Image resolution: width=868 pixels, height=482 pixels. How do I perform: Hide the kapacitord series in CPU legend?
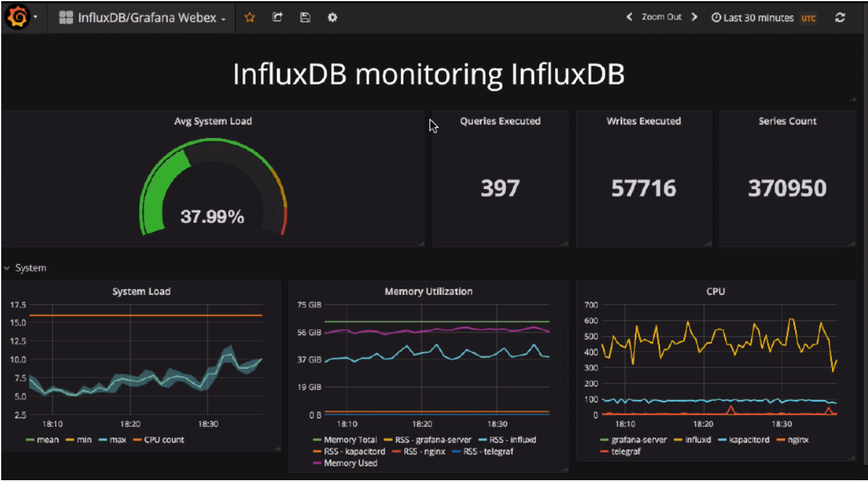coord(751,440)
